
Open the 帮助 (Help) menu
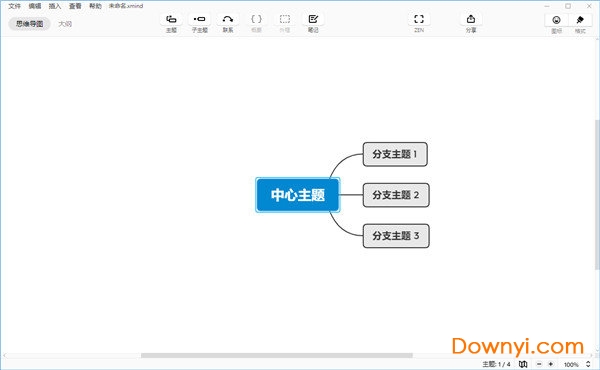tap(95, 6)
